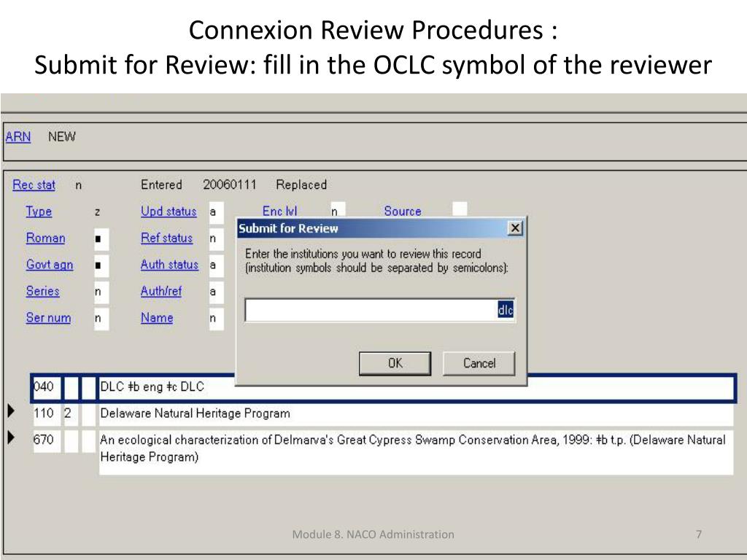Click the Upd status link
Image resolution: width=747 pixels, height=560 pixels.
169,211
